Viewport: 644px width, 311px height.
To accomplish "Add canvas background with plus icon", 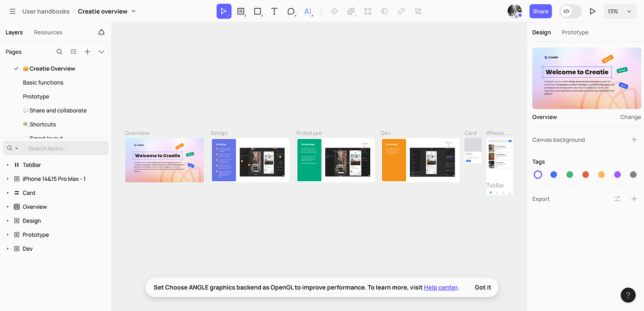I will click(x=634, y=139).
